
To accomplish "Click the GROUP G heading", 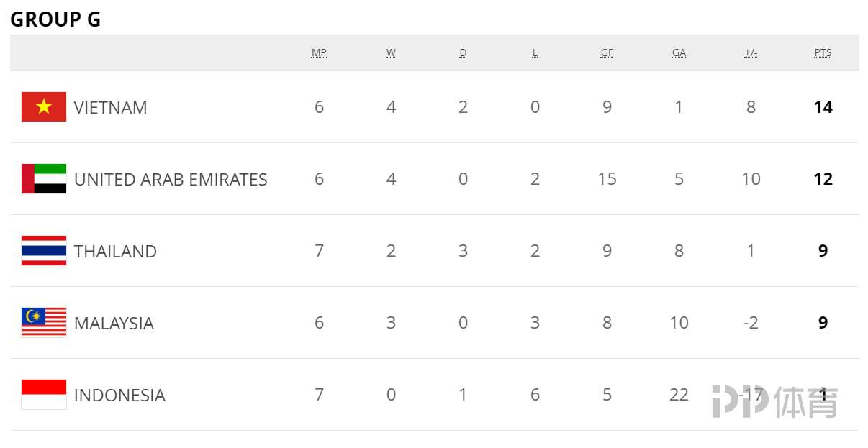I will [x=55, y=19].
